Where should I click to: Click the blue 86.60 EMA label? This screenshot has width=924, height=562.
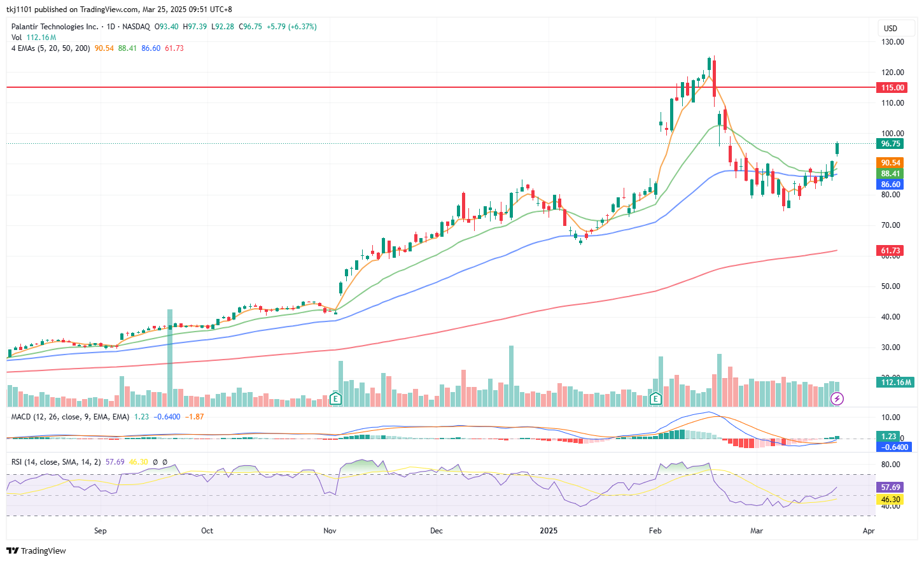[x=890, y=185]
